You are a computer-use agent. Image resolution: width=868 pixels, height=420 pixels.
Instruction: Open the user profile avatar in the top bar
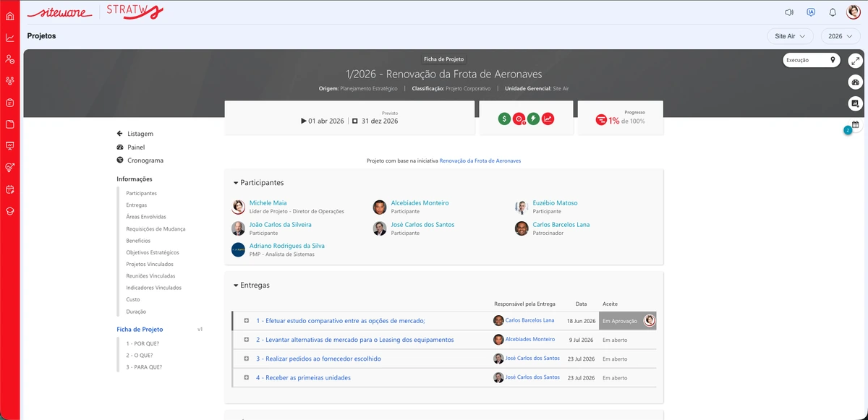[854, 12]
